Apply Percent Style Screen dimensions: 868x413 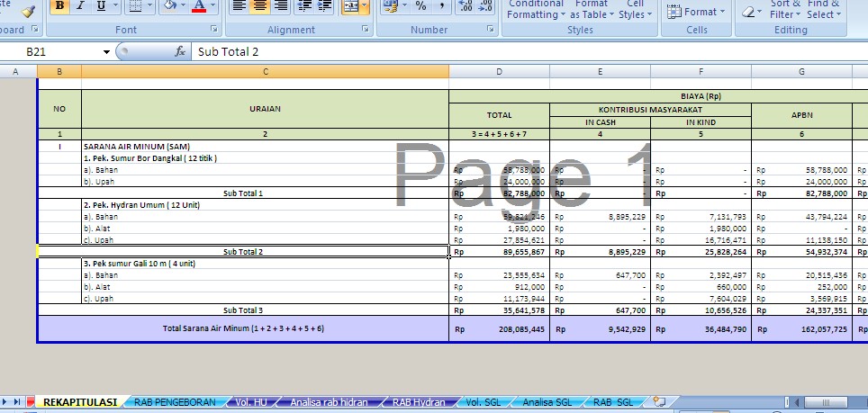[421, 6]
